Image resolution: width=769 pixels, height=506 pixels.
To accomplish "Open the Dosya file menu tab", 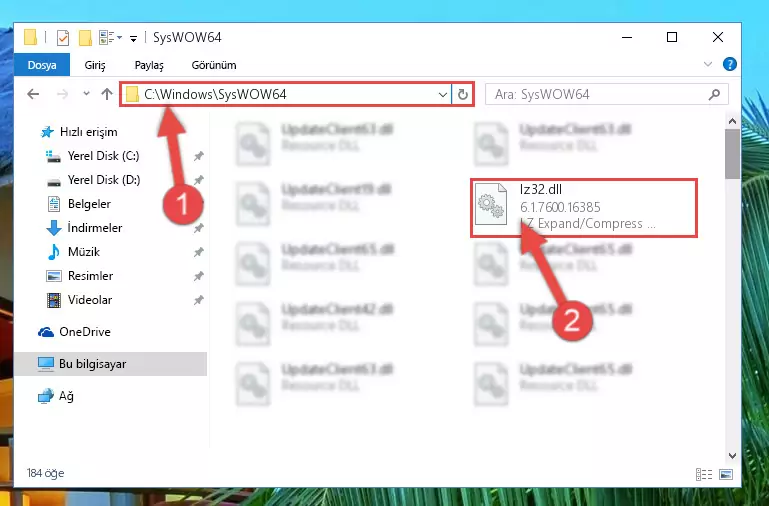I will [x=42, y=65].
